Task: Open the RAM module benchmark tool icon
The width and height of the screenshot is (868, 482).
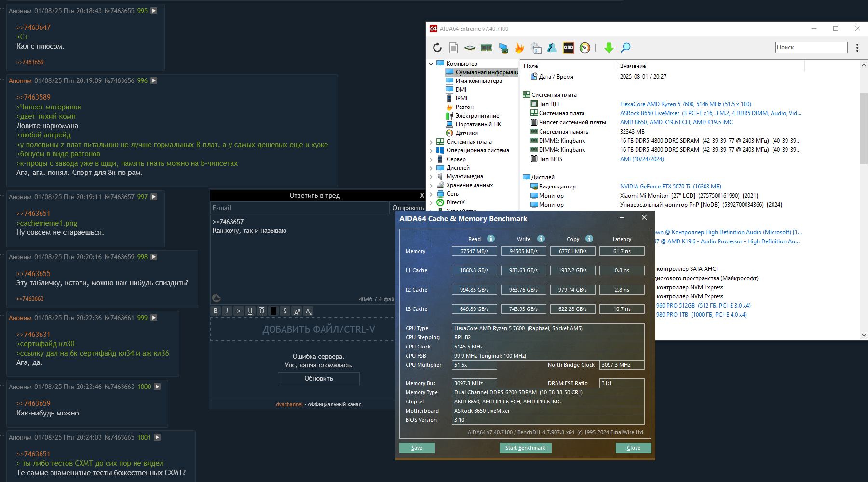Action: pyautogui.click(x=487, y=47)
